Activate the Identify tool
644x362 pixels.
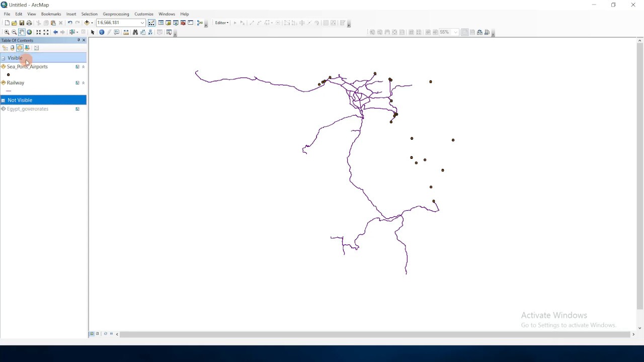click(102, 32)
